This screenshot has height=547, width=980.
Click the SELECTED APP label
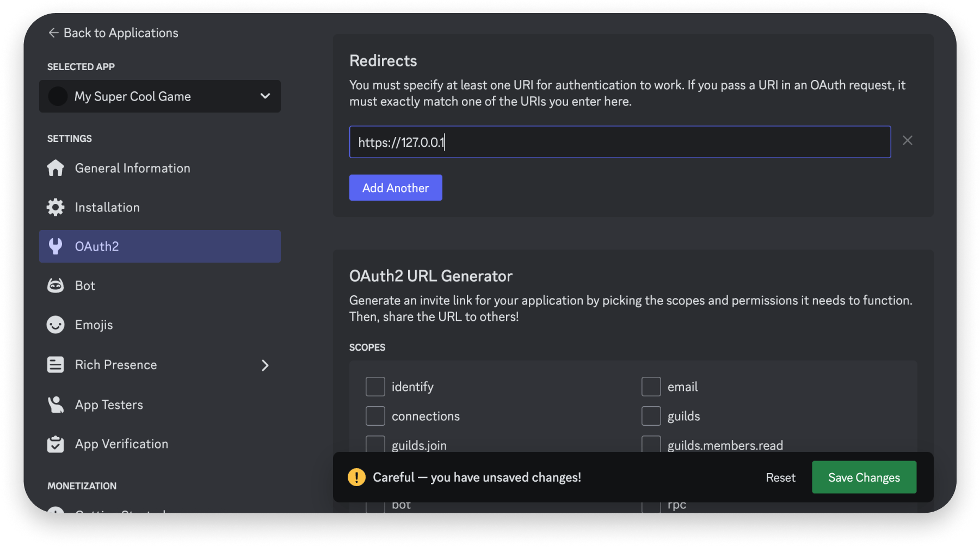click(81, 67)
